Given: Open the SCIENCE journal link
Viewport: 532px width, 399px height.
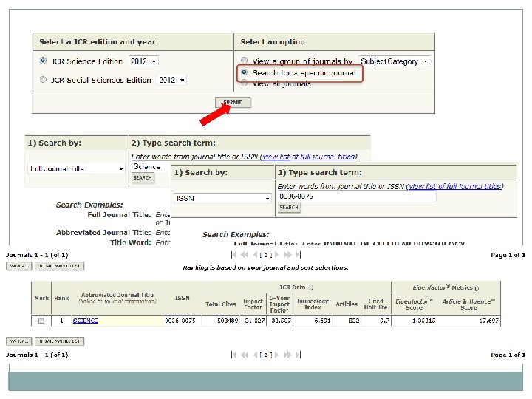Looking at the screenshot, I should click(85, 320).
